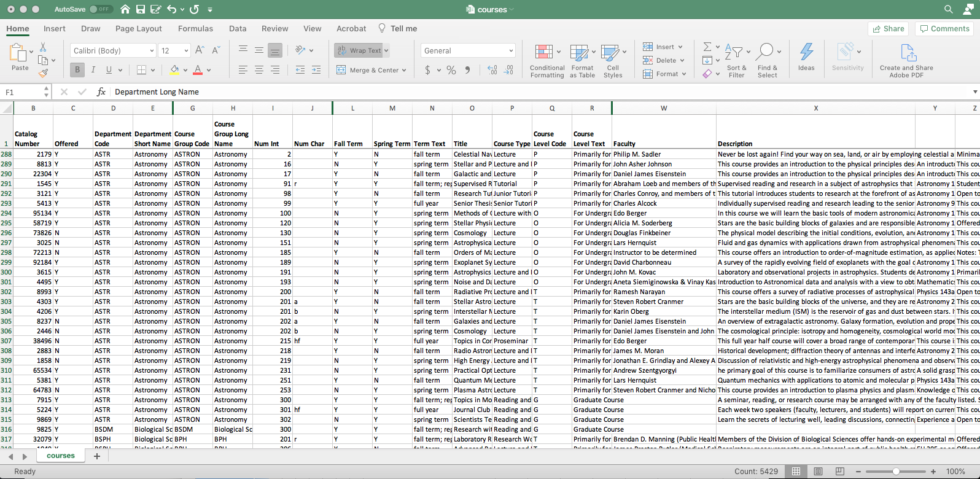Align text to the right

click(275, 70)
